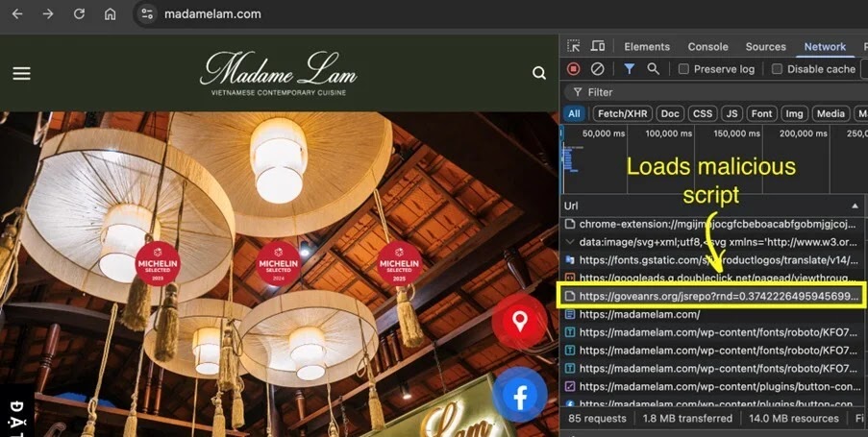Filter requests by Doc
868x437 pixels.
point(670,114)
